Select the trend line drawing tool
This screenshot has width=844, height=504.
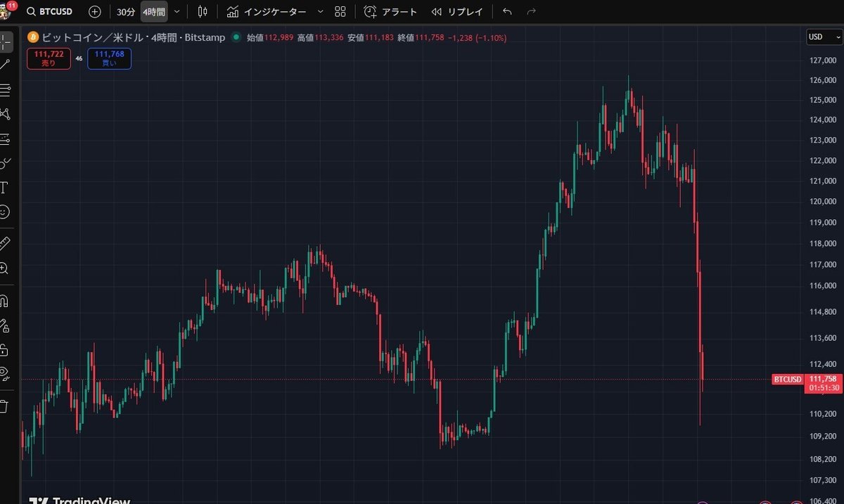tap(8, 65)
